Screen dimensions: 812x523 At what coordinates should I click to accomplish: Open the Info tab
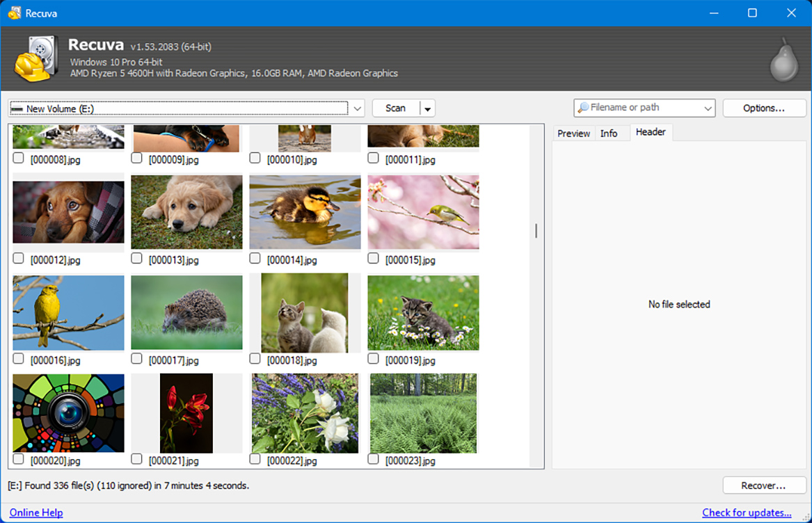click(610, 133)
